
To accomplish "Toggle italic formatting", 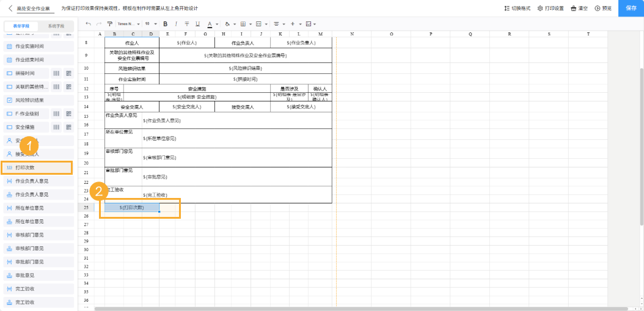I will click(176, 24).
